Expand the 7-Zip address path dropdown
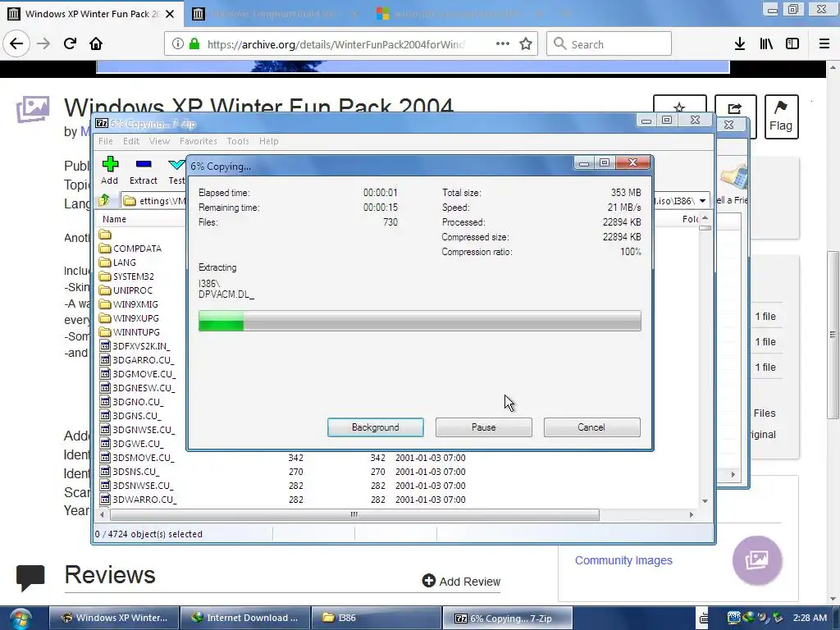 pos(702,201)
